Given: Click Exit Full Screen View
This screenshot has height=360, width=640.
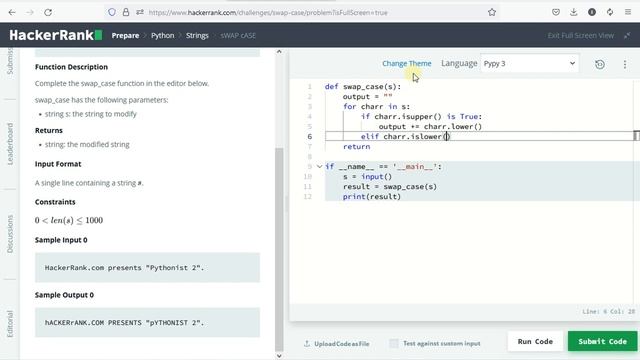Looking at the screenshot, I should pos(580,36).
